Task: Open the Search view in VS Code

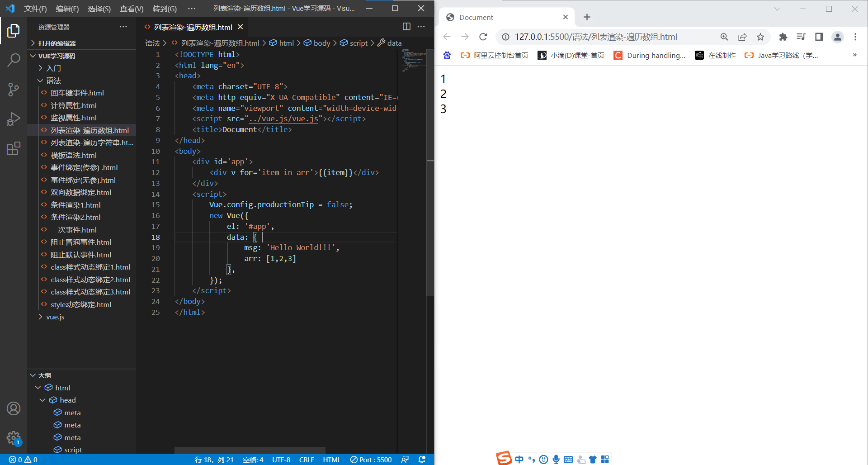Action: click(14, 60)
